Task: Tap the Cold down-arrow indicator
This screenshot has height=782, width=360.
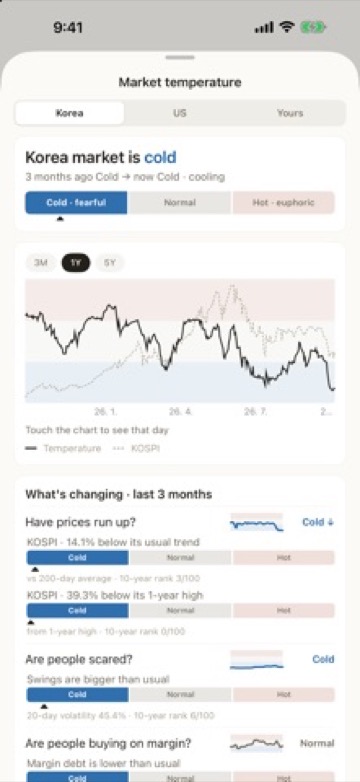Action: (318, 522)
